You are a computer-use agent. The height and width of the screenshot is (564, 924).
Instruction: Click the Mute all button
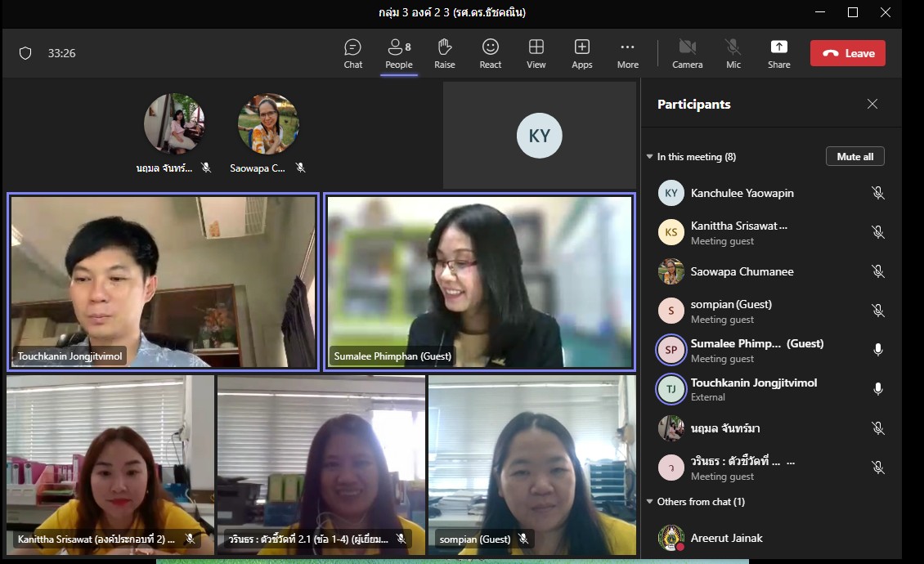pyautogui.click(x=854, y=157)
